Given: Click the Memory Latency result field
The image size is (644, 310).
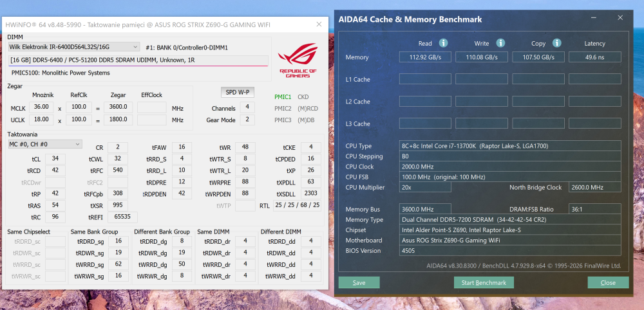Looking at the screenshot, I should pyautogui.click(x=594, y=57).
